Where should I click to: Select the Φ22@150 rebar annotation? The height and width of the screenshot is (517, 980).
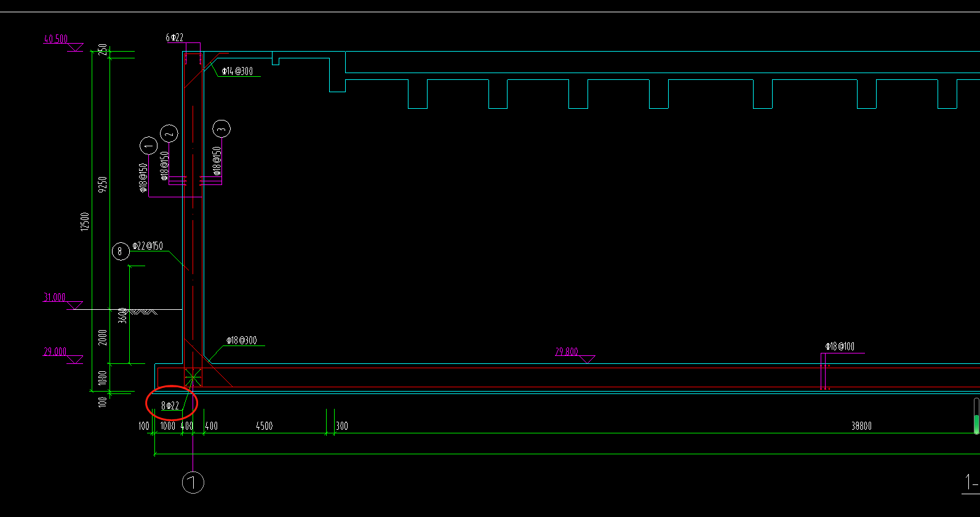pos(148,246)
